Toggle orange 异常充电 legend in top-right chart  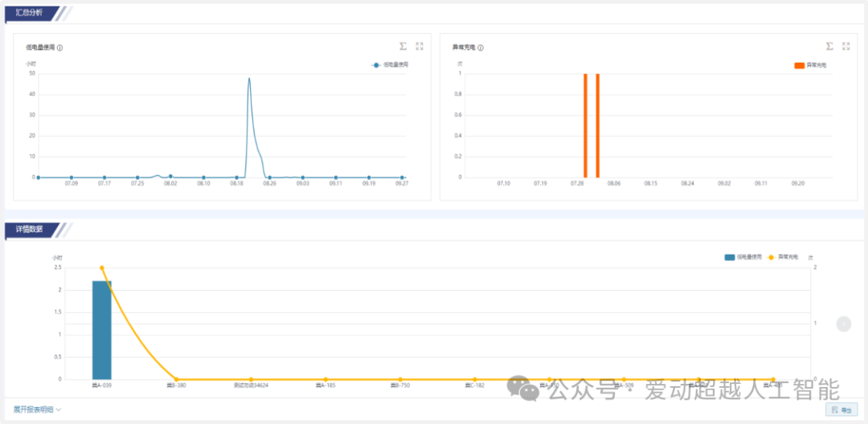[x=810, y=65]
